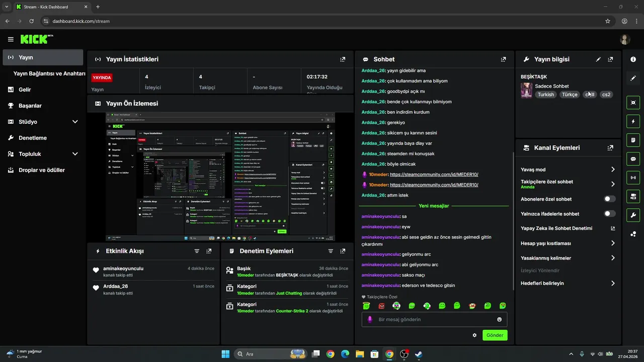644x362 pixels.
Task: Toggle the lightning bolt widget icon
Action: click(x=633, y=121)
